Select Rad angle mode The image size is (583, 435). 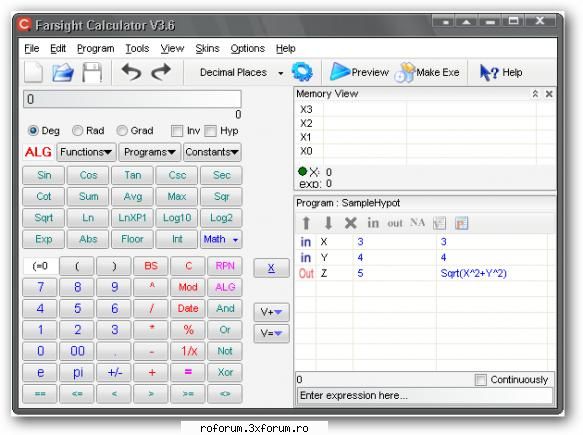88,130
